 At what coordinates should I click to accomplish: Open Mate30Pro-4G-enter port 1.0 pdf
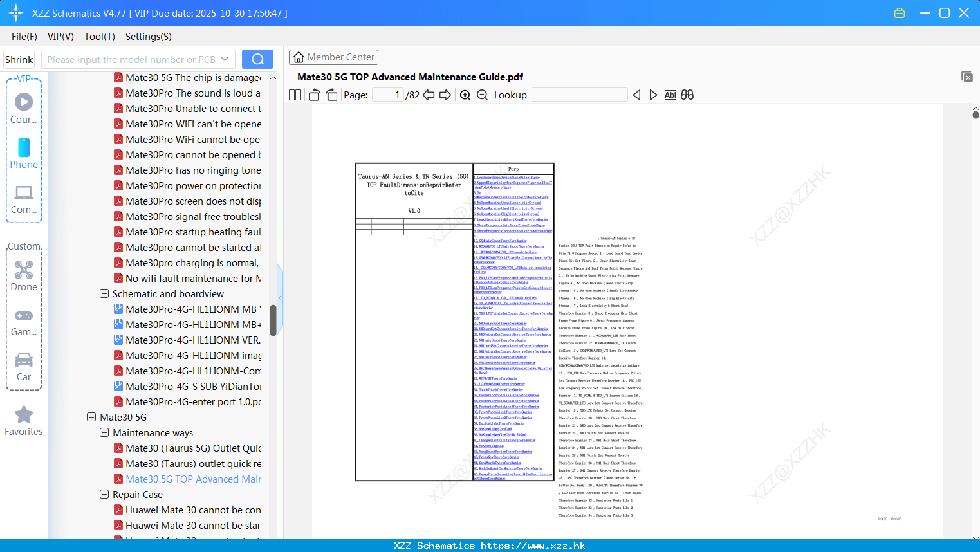coord(188,402)
